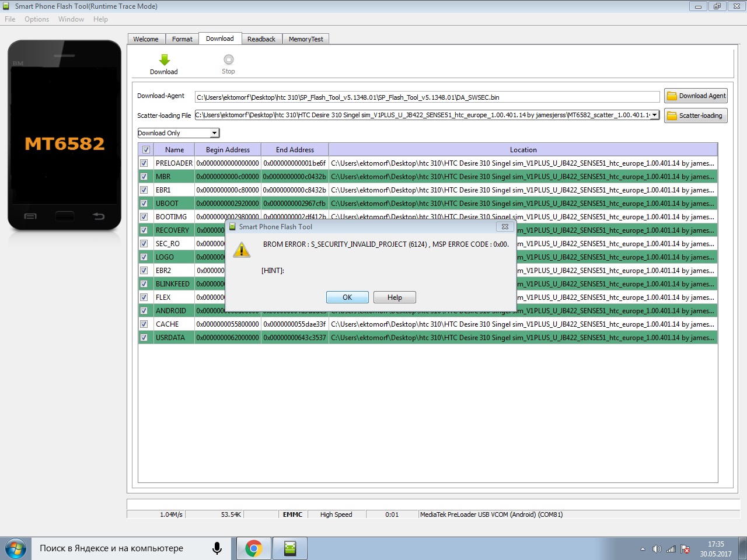The image size is (747, 560).
Task: Open Google Chrome from the taskbar
Action: 253,548
